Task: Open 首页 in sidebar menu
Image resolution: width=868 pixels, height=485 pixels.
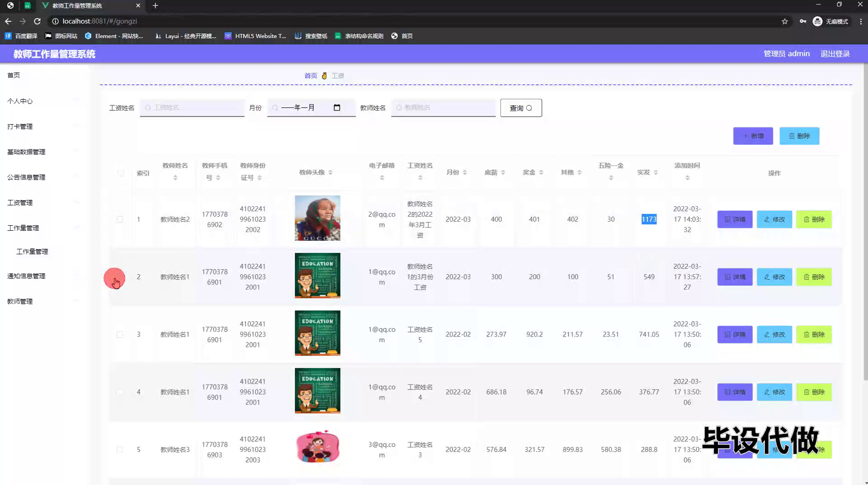Action: [14, 75]
